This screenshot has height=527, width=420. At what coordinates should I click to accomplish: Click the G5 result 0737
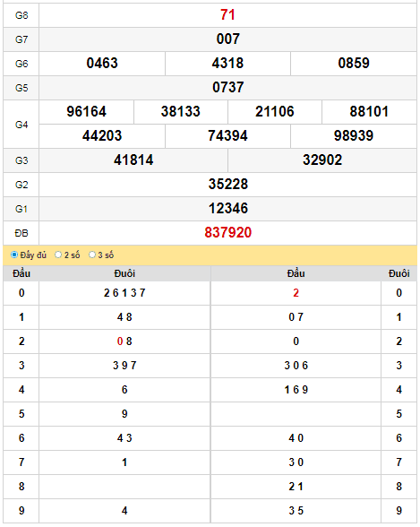click(228, 88)
